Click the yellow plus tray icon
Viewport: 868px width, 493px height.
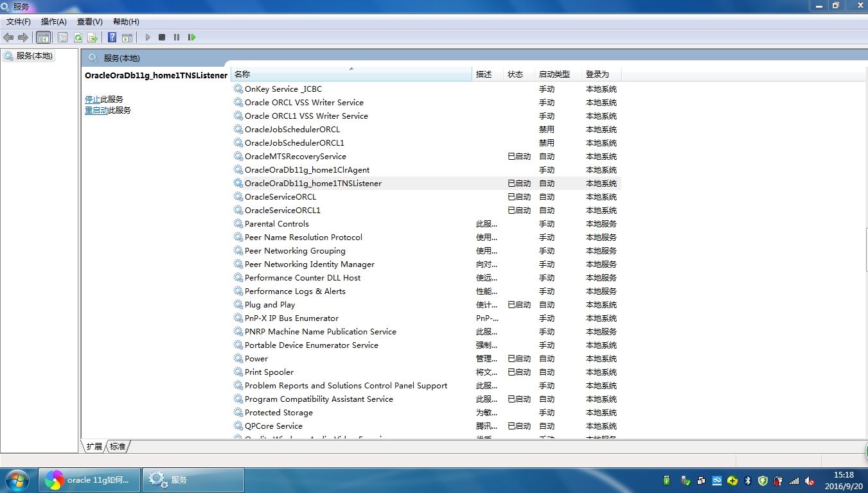732,481
